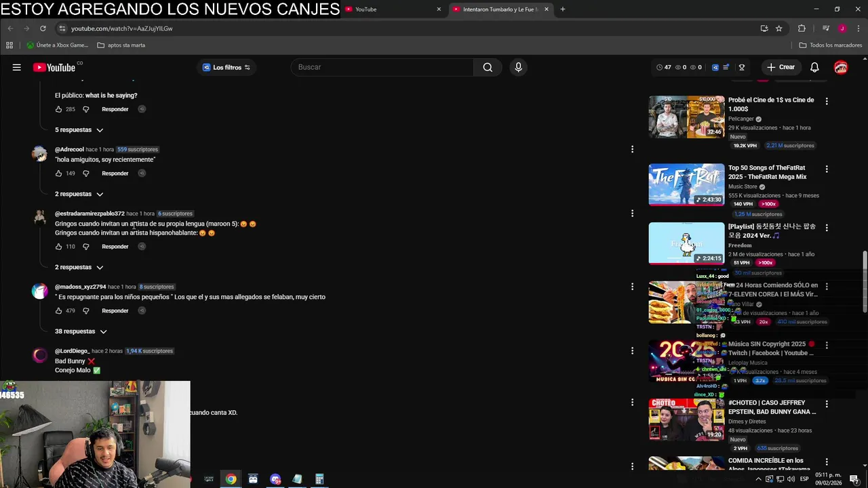This screenshot has width=868, height=488.
Task: Show hidden system tray icons
Action: click(x=758, y=479)
